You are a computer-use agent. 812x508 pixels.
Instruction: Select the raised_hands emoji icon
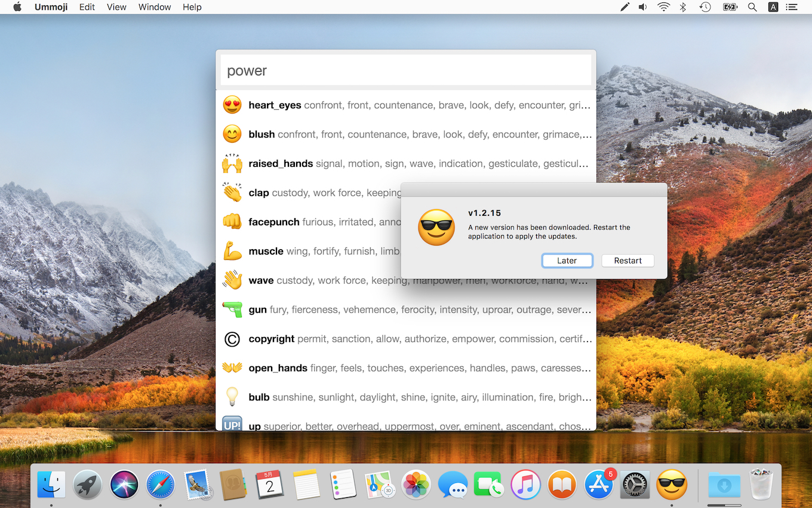tap(232, 164)
